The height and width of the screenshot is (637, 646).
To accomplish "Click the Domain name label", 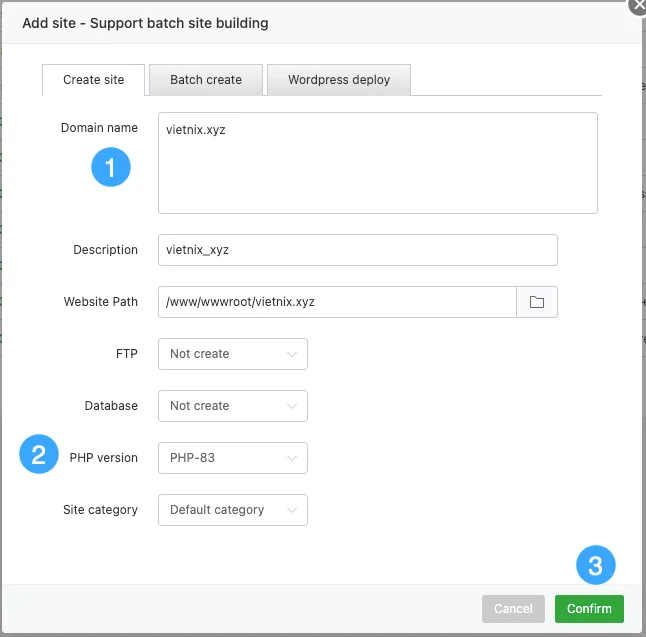I will tap(99, 128).
